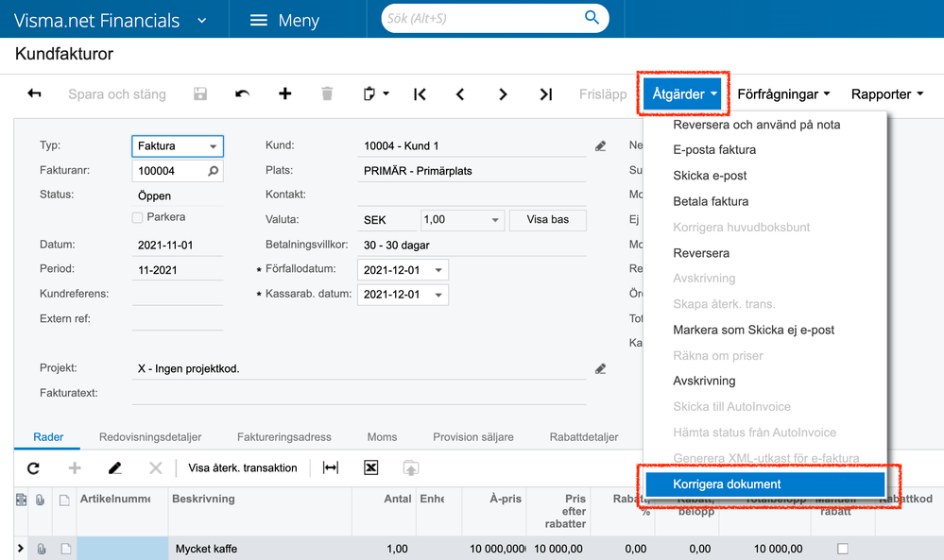Choose Betala faktura menu item
Screen dimensions: 944x560
(711, 201)
